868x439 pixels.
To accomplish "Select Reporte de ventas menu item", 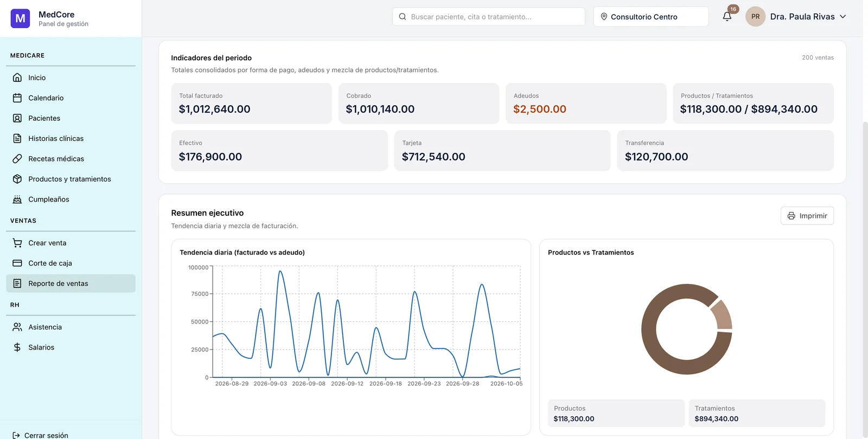I will 71,283.
